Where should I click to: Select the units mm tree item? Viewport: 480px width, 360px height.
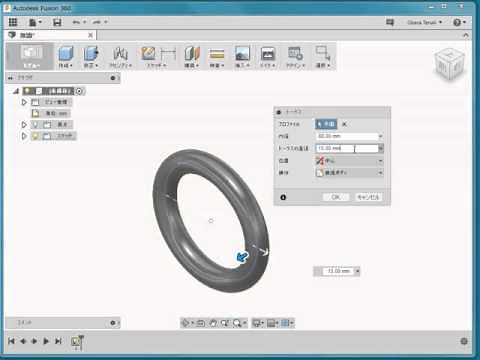[50, 113]
